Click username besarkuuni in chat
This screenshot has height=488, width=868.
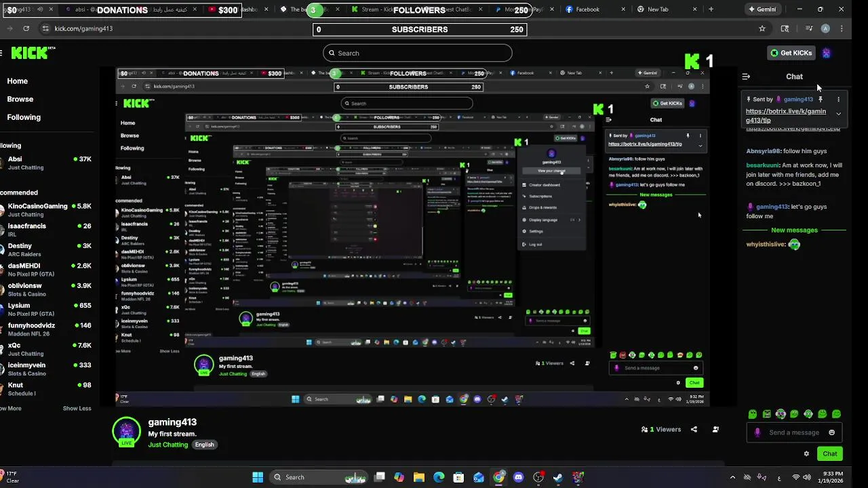(762, 165)
